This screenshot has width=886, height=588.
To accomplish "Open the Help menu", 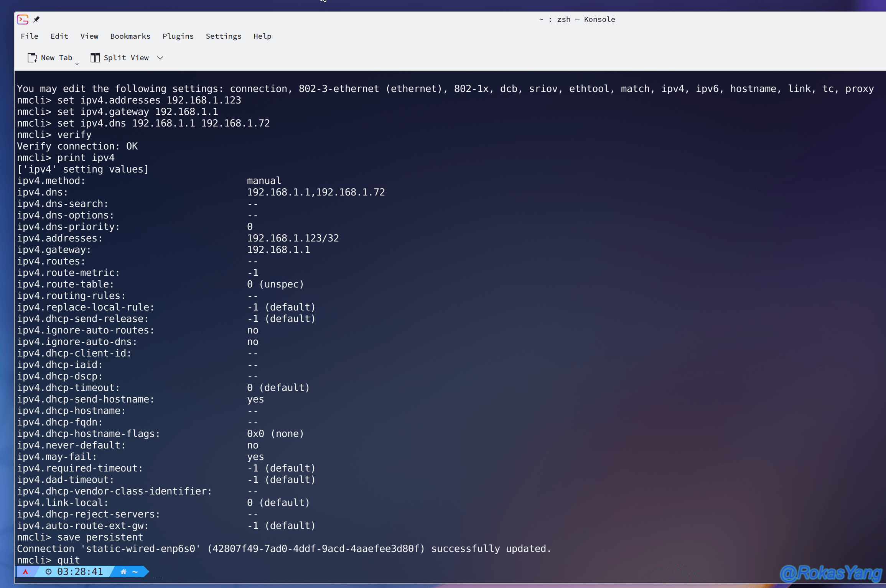I will coord(262,36).
